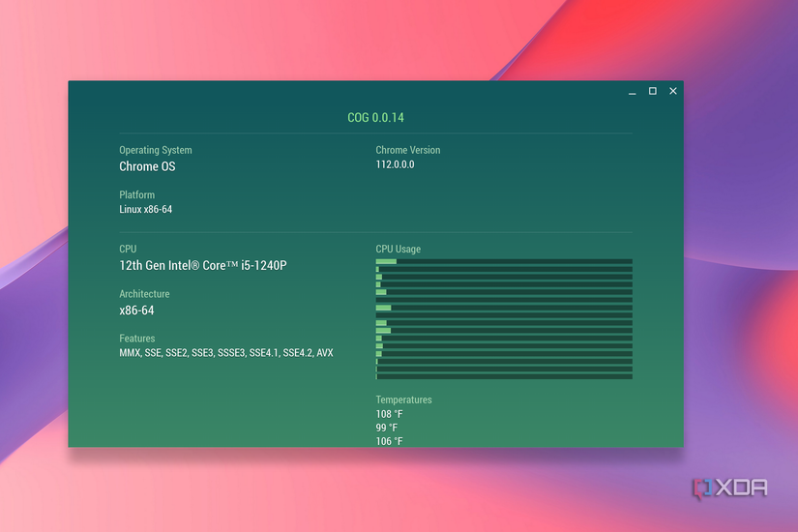Click the Operating System label

155,150
